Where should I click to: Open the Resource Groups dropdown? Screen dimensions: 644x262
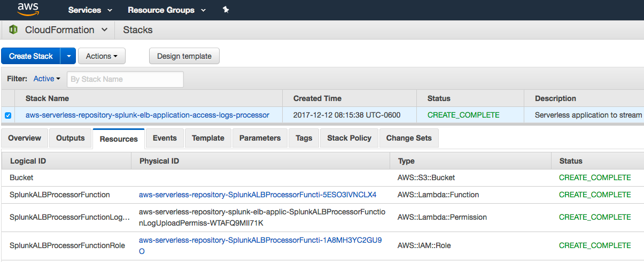(x=168, y=10)
